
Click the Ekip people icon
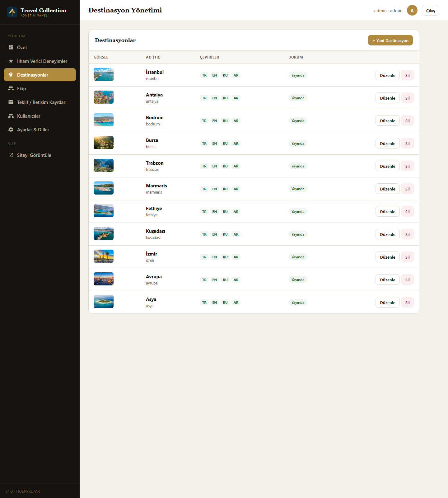11,88
